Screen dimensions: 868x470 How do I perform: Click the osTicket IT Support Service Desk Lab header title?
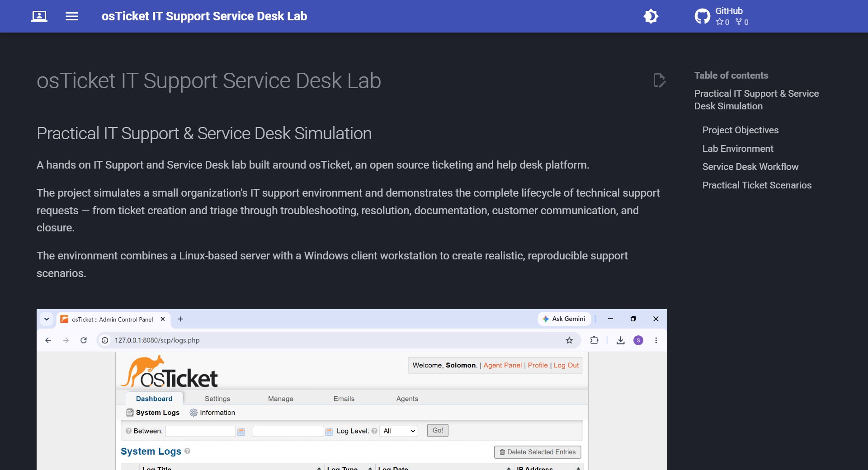204,16
